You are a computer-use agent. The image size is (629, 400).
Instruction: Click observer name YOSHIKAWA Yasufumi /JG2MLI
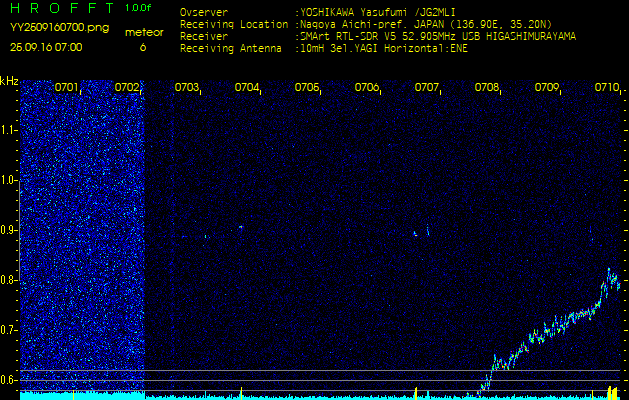point(377,12)
